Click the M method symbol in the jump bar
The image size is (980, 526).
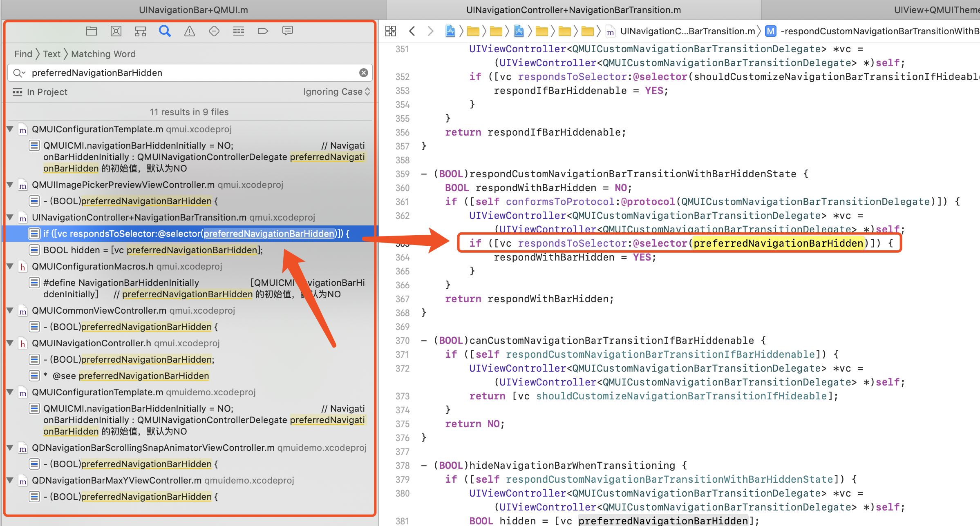click(x=771, y=31)
